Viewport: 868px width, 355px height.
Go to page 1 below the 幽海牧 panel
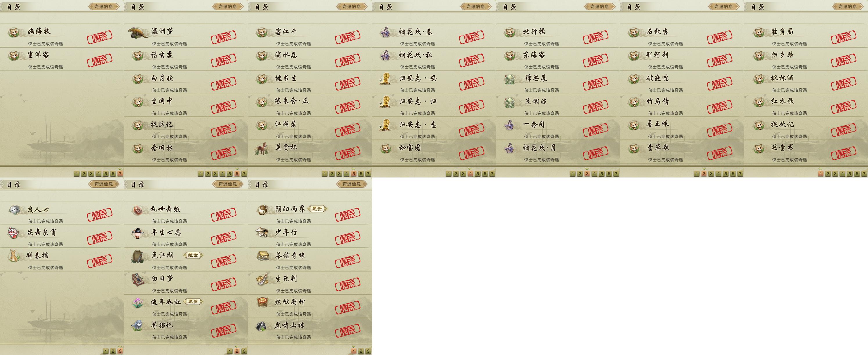[x=76, y=174]
